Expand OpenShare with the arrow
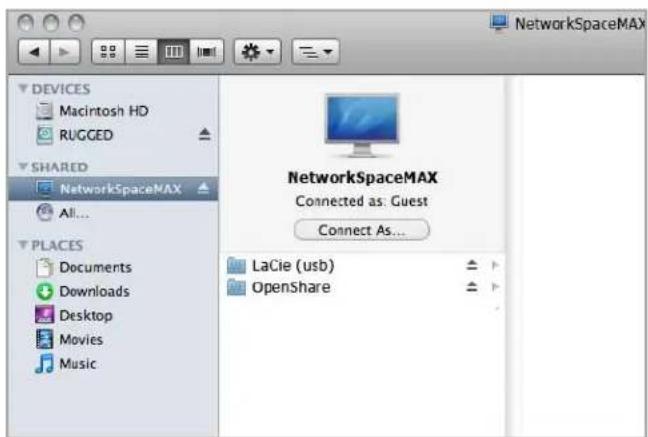This screenshot has width=648, height=437. pyautogui.click(x=495, y=287)
